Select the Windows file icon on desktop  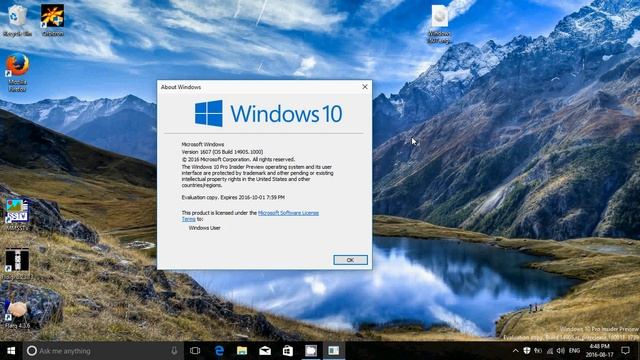click(440, 24)
